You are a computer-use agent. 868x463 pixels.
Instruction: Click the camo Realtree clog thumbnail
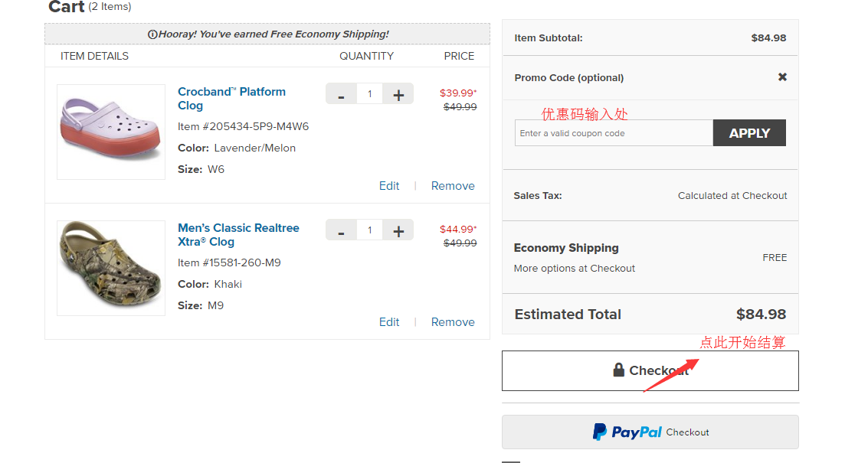[x=111, y=268]
